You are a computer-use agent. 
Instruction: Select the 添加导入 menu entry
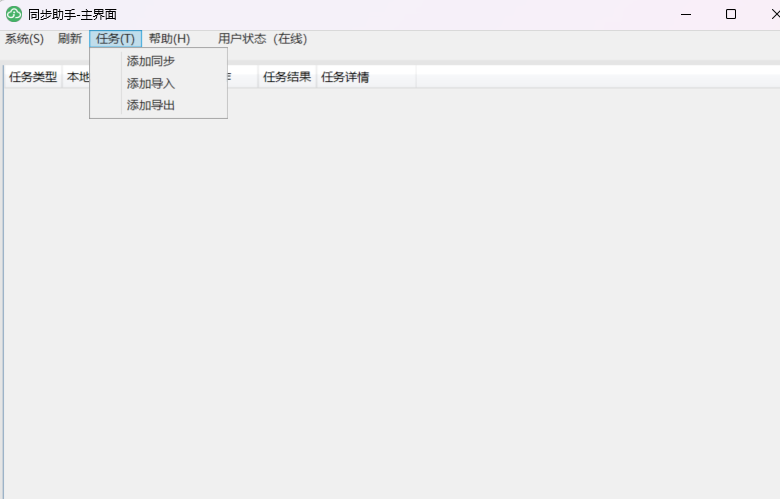151,84
